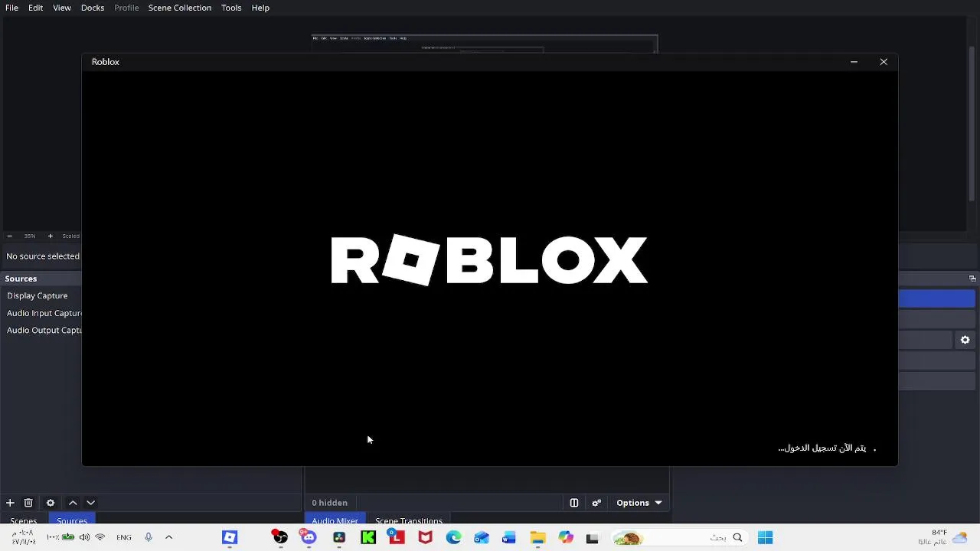Close the Roblox window

(884, 62)
